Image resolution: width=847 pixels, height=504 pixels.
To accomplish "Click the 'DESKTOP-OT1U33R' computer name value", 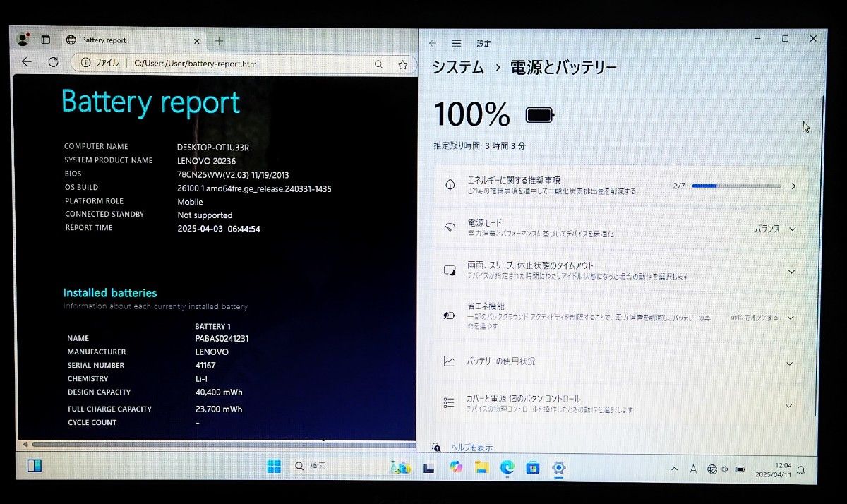I will [212, 148].
